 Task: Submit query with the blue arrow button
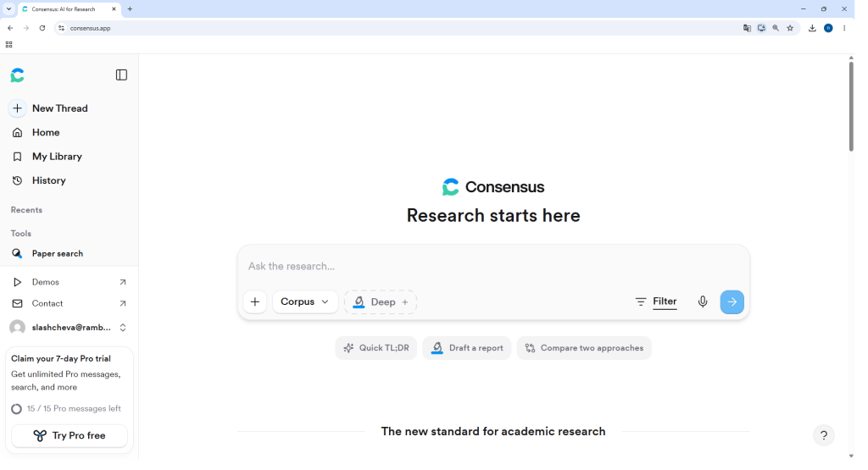tap(732, 302)
